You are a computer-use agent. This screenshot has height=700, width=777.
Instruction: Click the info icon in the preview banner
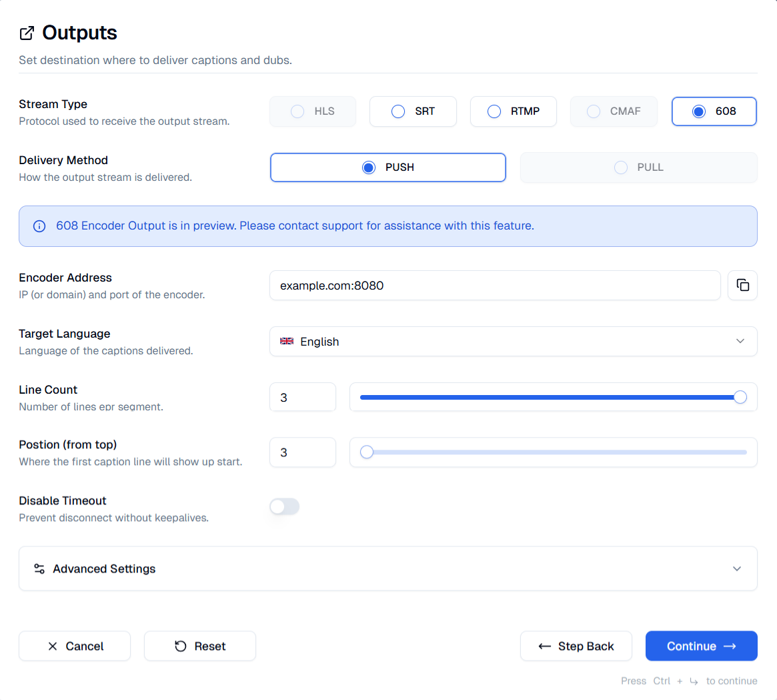pyautogui.click(x=39, y=226)
